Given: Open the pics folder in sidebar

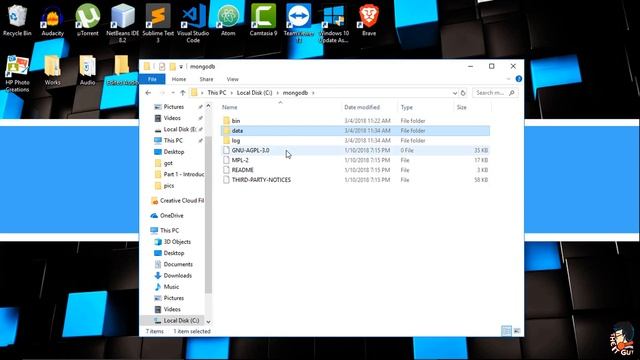Looking at the screenshot, I should (169, 185).
